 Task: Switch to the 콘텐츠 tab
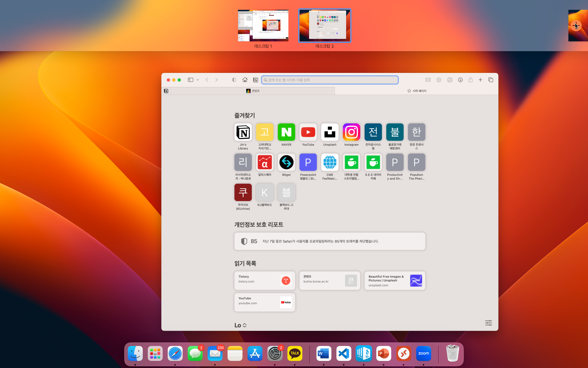coord(253,91)
